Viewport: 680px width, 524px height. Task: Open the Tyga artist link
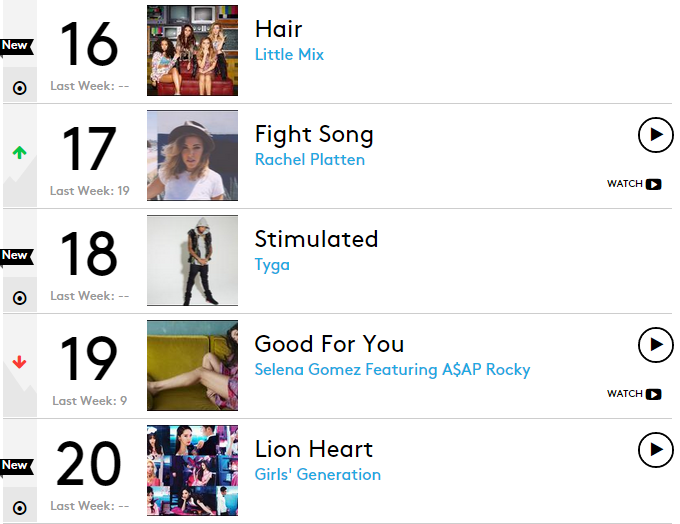coord(272,264)
